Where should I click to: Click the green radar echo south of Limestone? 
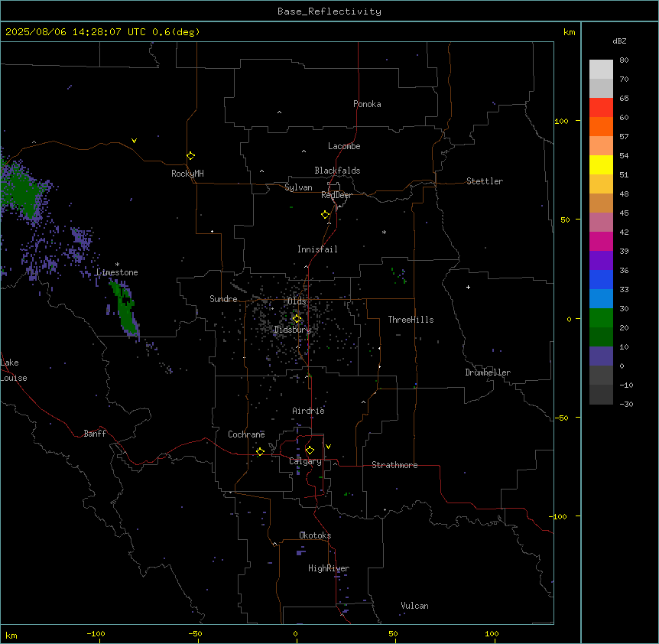tap(125, 309)
